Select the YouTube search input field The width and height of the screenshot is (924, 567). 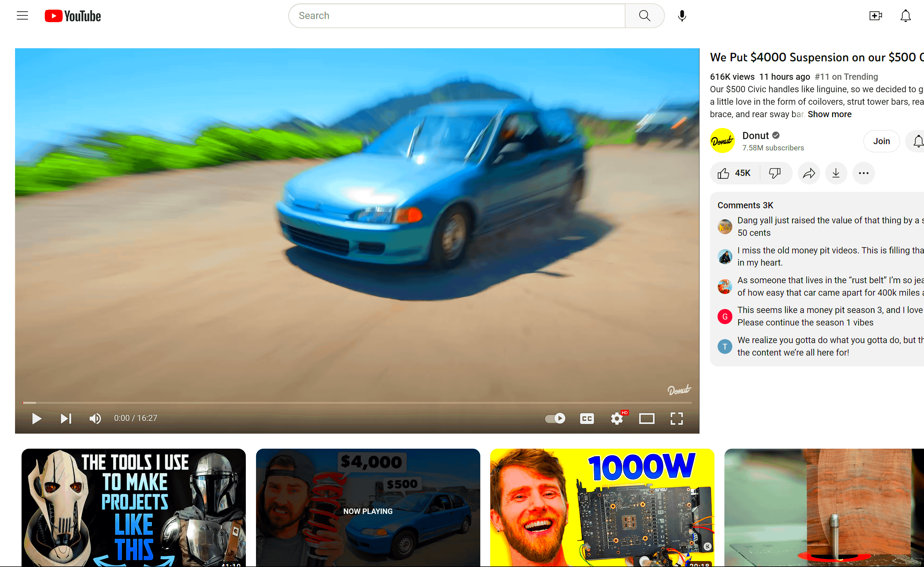(457, 15)
